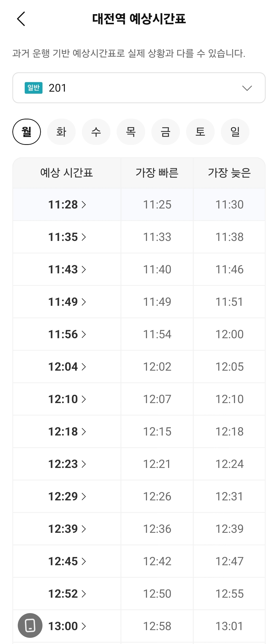Select the 화 (Tuesday) day chip
Image resolution: width=278 pixels, height=644 pixels.
pos(61,132)
